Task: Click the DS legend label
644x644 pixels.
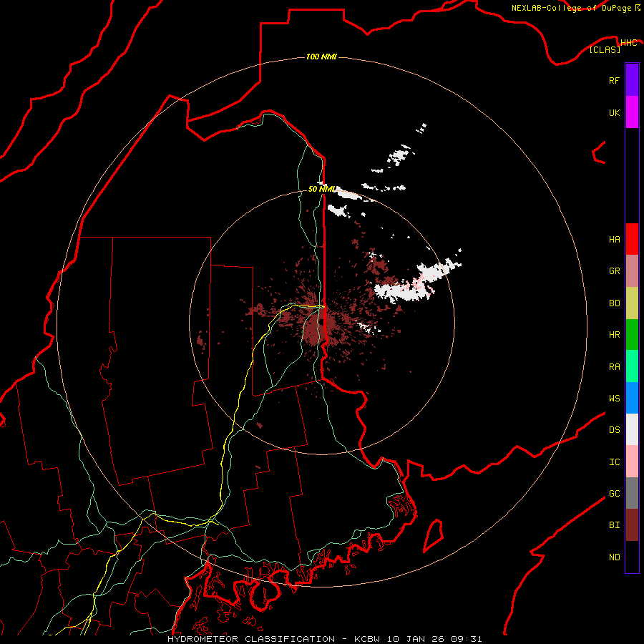Action: point(614,430)
